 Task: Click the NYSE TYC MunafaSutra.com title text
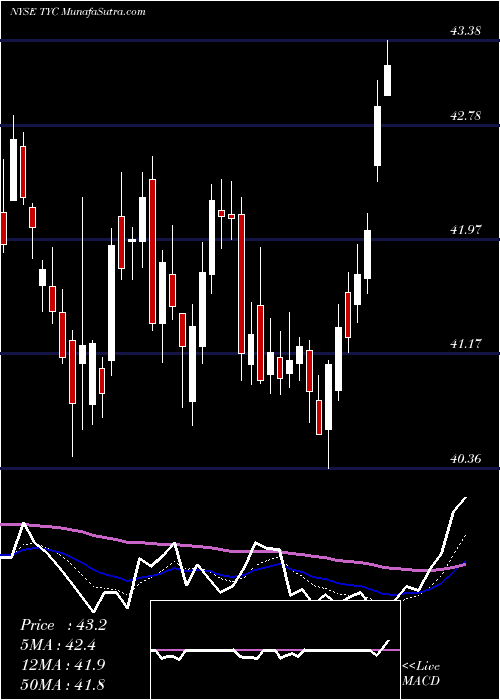pyautogui.click(x=77, y=12)
